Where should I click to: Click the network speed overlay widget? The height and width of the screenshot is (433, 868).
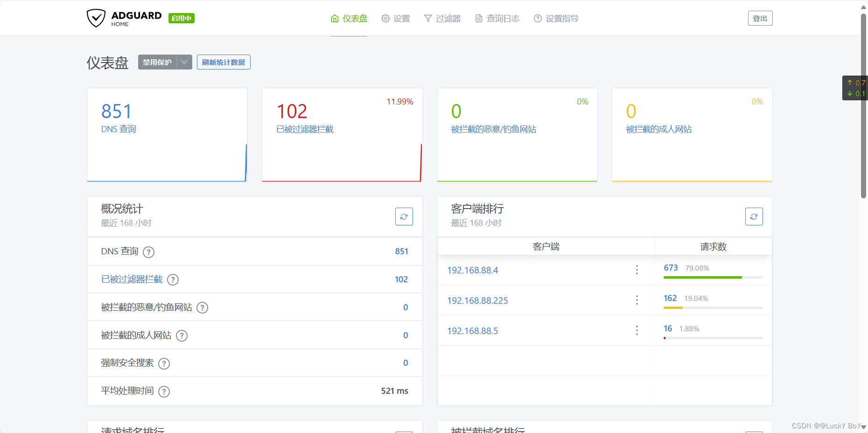click(855, 88)
